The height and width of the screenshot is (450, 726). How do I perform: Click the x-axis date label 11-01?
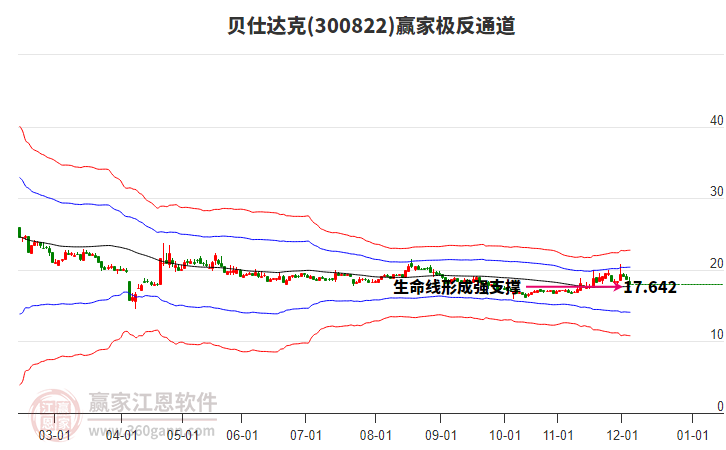coord(558,436)
